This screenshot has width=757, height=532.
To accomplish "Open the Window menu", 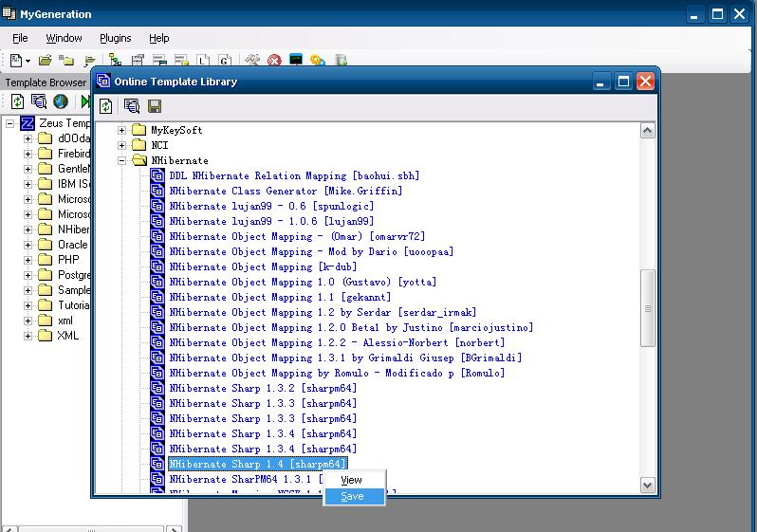I will [64, 38].
